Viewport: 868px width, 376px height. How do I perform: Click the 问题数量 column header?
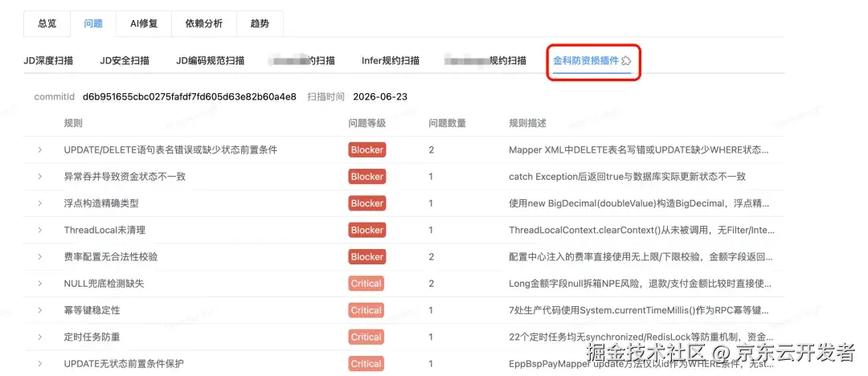(448, 123)
